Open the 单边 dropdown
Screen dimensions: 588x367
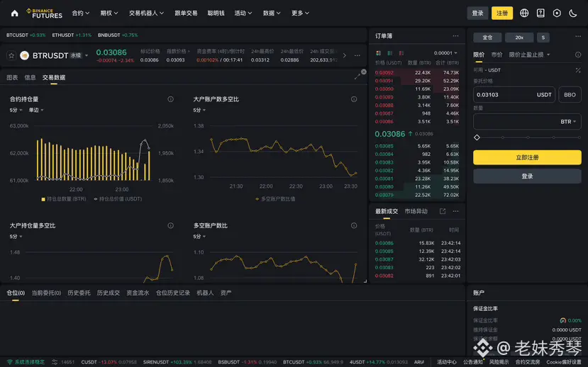coord(36,110)
